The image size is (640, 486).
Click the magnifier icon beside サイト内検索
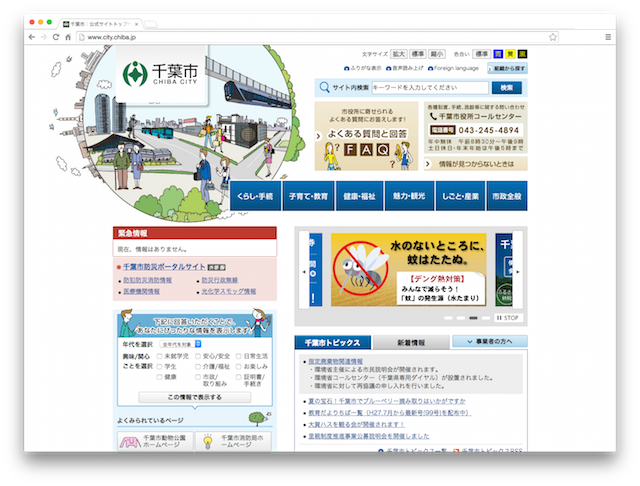[324, 87]
